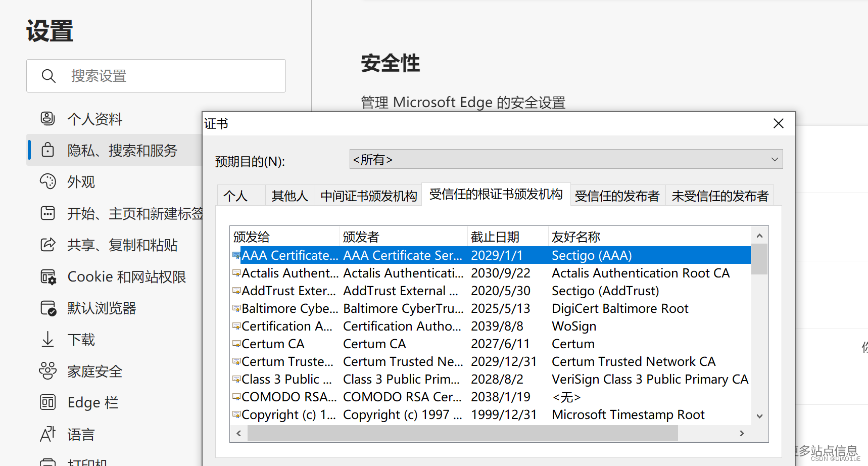Click the Edge 栏 sidebar icon
Image resolution: width=868 pixels, height=466 pixels.
point(47,402)
